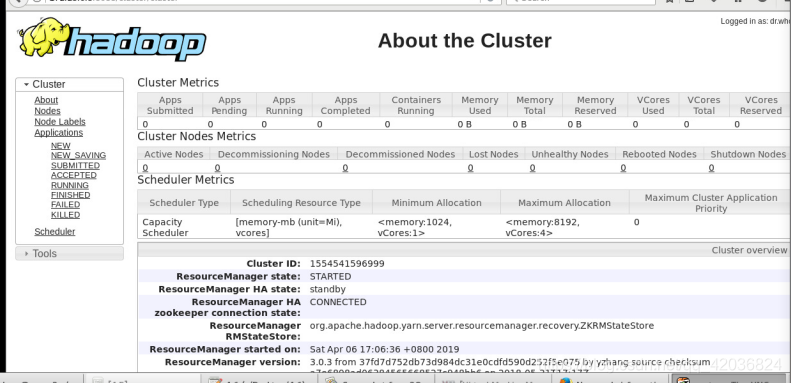Click the Logged in as text

tap(755, 21)
